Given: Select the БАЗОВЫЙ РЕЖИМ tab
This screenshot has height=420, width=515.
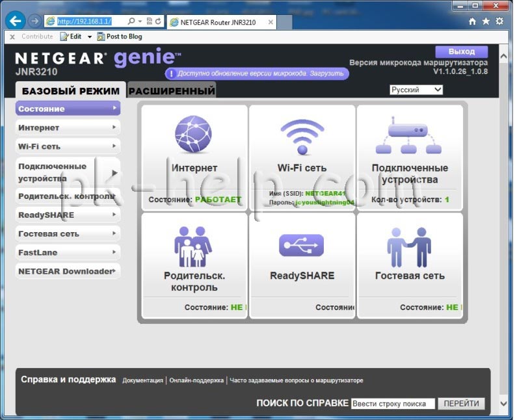Looking at the screenshot, I should pyautogui.click(x=70, y=90).
